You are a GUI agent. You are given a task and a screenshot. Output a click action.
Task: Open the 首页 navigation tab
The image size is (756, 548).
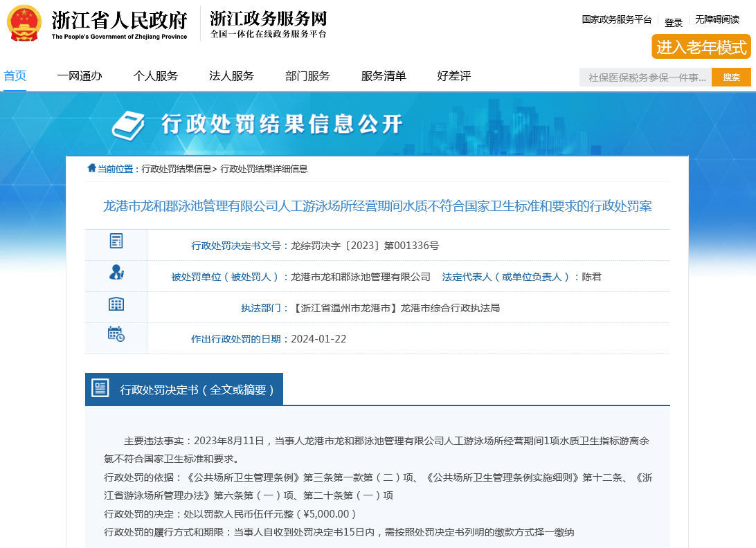(15, 75)
